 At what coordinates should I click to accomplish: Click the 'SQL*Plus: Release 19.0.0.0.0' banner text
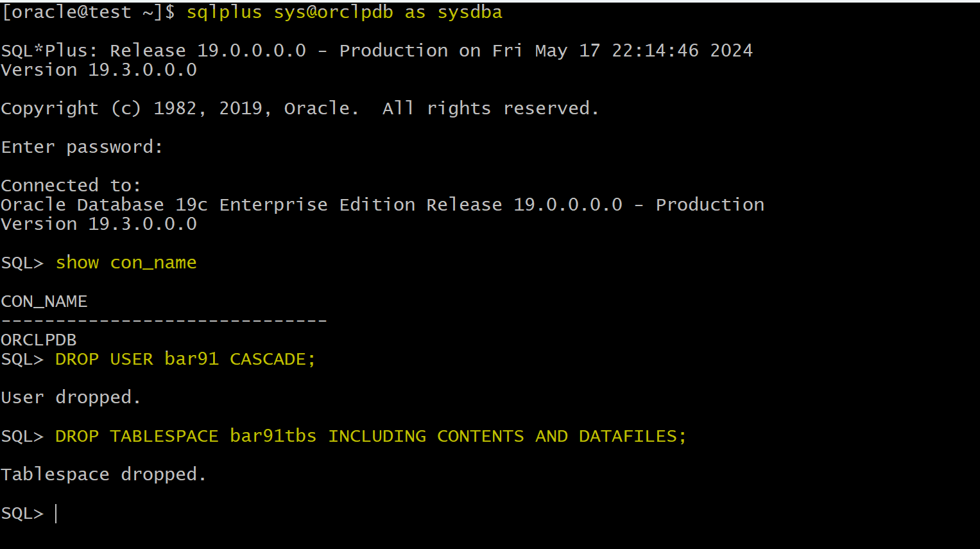(154, 51)
